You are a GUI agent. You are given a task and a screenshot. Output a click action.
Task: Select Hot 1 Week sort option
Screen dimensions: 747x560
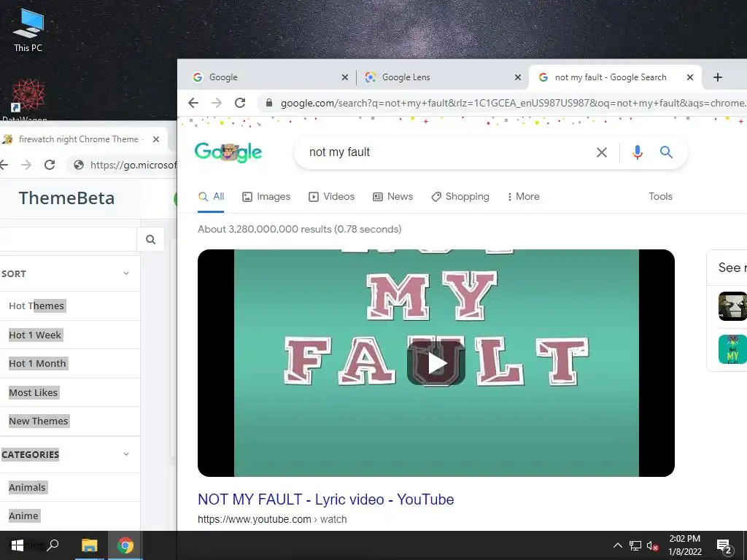point(35,335)
